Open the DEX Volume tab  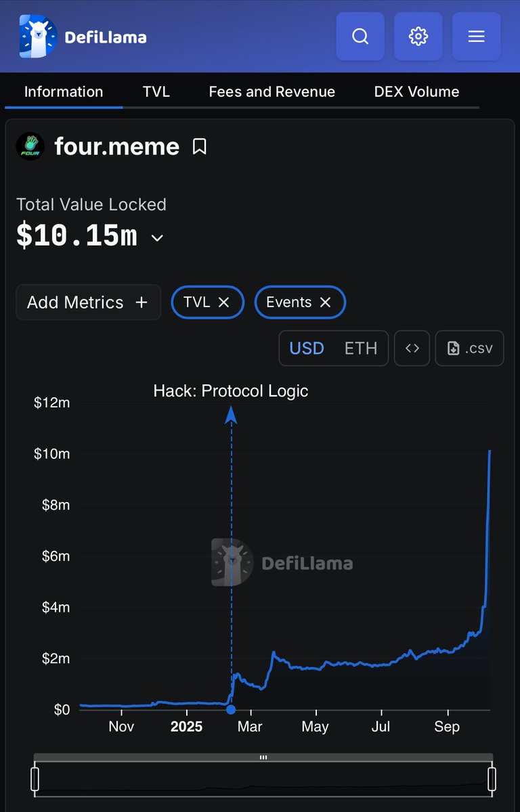point(416,92)
